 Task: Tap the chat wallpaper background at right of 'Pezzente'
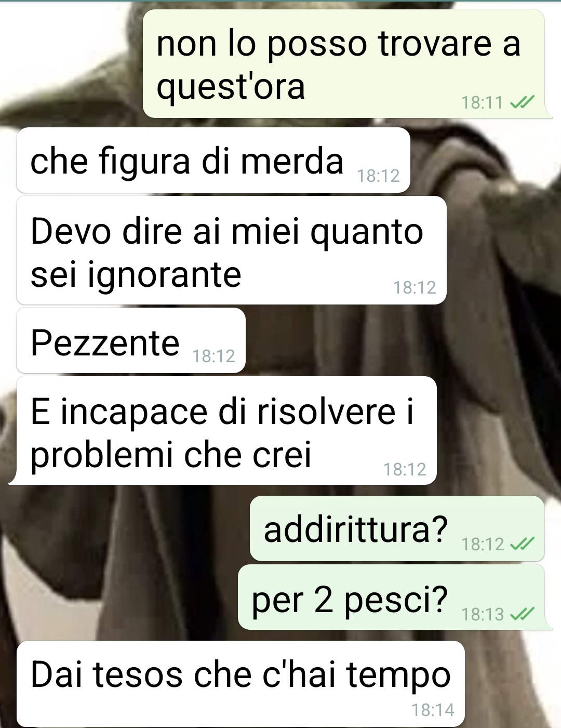[x=400, y=340]
